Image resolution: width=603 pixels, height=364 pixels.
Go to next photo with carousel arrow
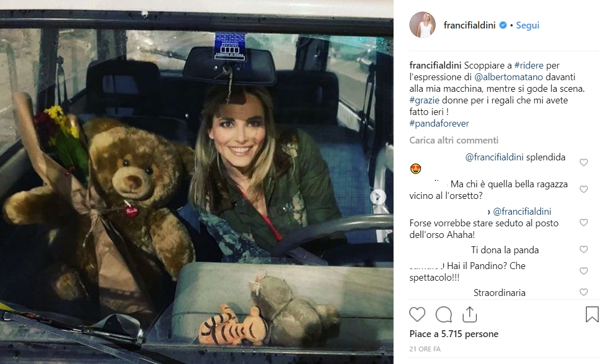pos(378,197)
